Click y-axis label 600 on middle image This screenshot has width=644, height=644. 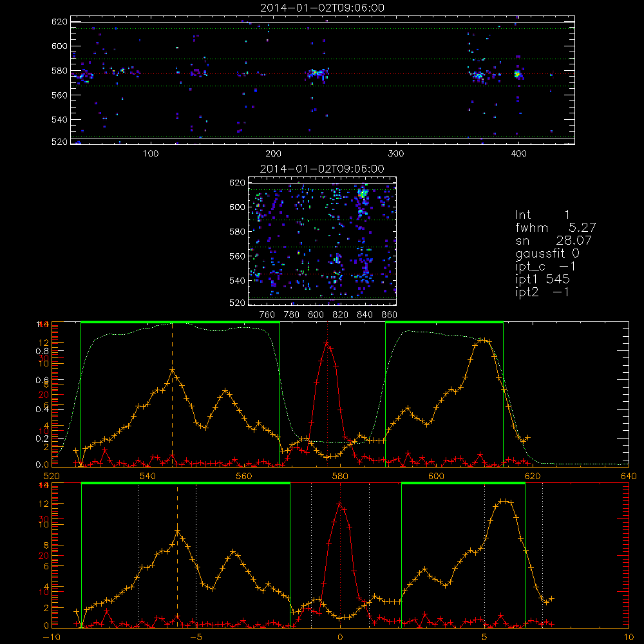coord(238,207)
